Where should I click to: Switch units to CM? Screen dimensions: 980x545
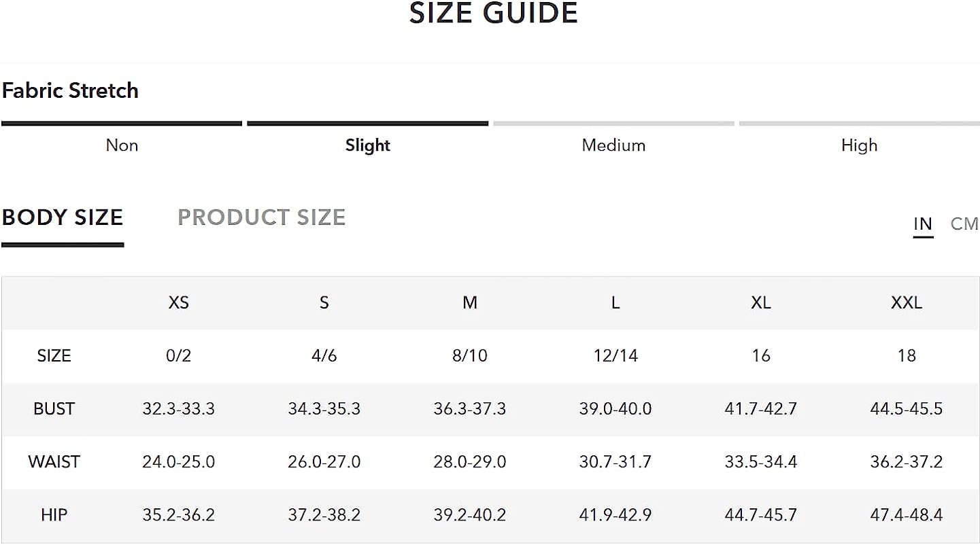(x=964, y=224)
